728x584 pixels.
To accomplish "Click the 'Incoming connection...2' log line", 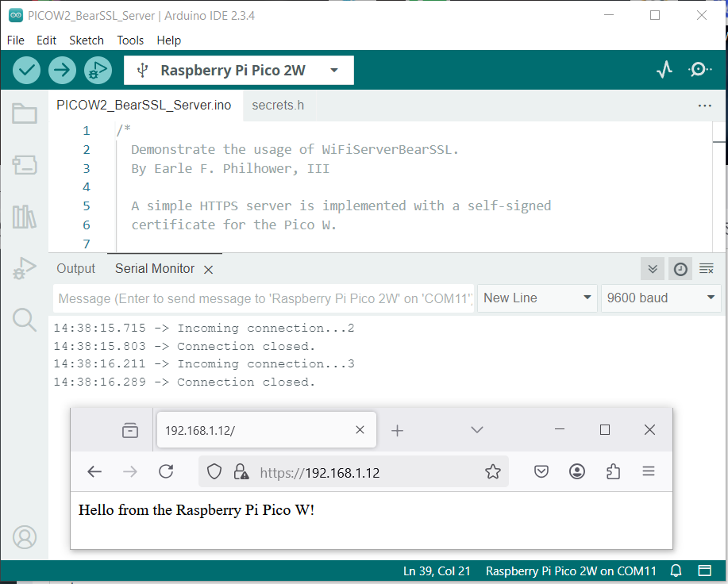I will (x=204, y=328).
